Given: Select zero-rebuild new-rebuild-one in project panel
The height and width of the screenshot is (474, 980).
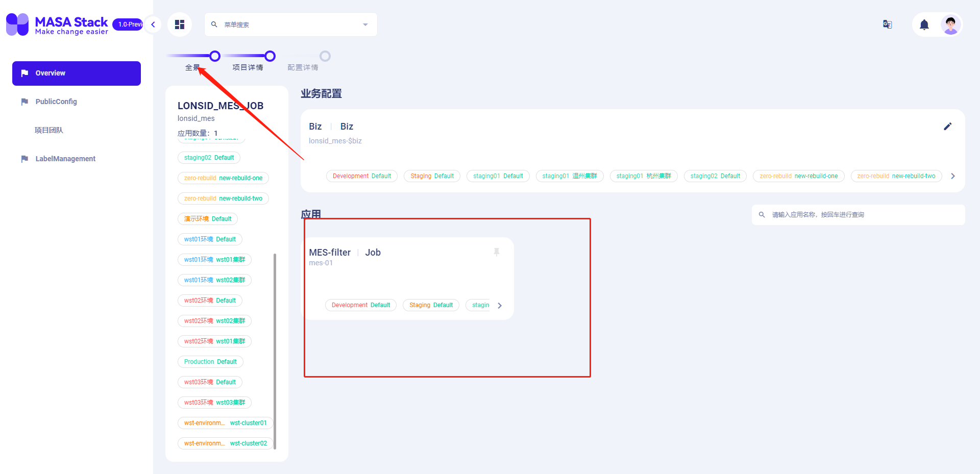Looking at the screenshot, I should [223, 178].
